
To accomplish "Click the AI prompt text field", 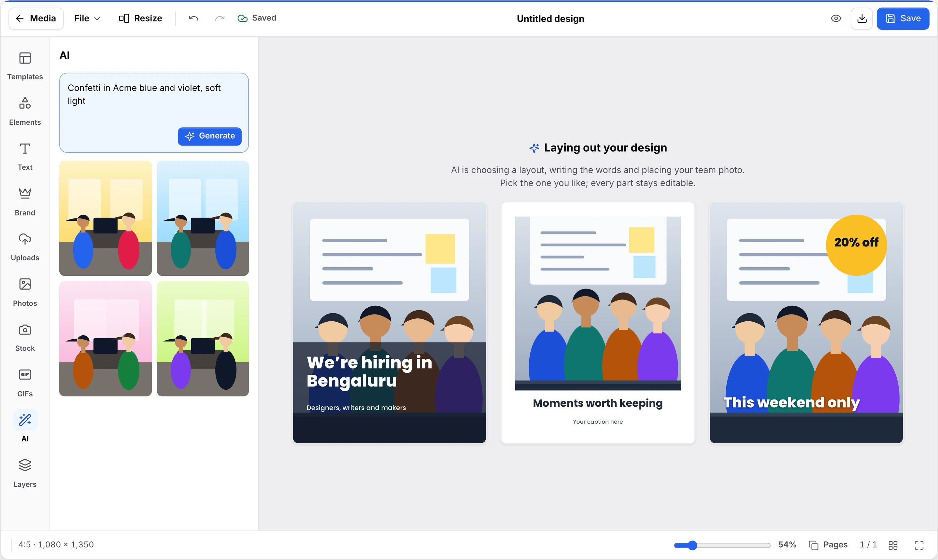I will click(154, 113).
